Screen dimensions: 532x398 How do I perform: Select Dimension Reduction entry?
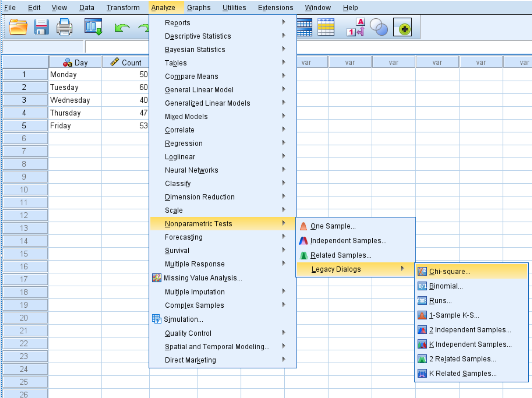coord(223,197)
